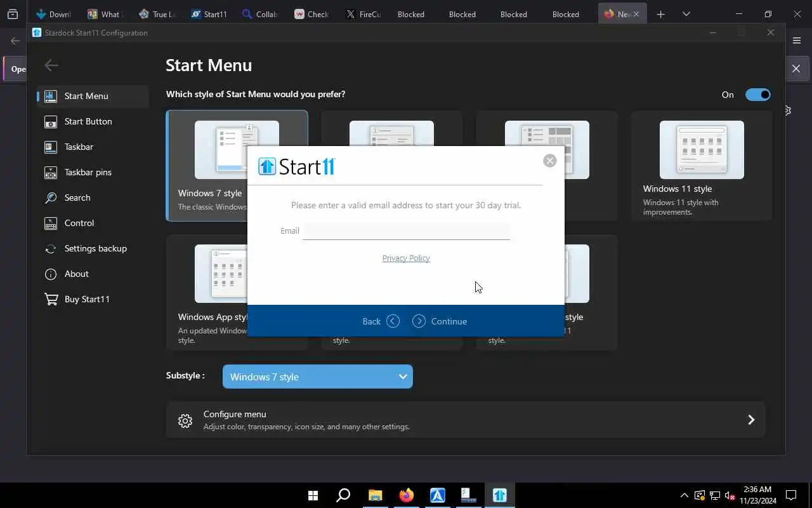Click the Settings backup sync icon
Image resolution: width=812 pixels, height=508 pixels.
(x=51, y=248)
